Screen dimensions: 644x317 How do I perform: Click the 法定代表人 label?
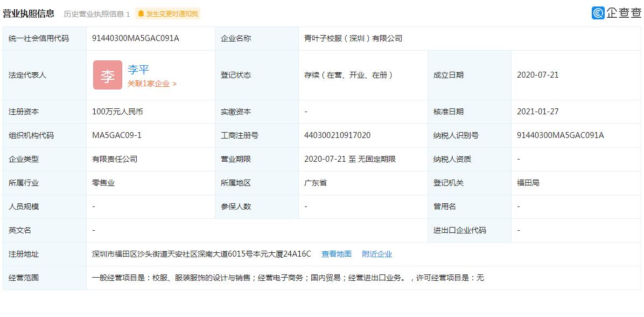click(x=27, y=75)
